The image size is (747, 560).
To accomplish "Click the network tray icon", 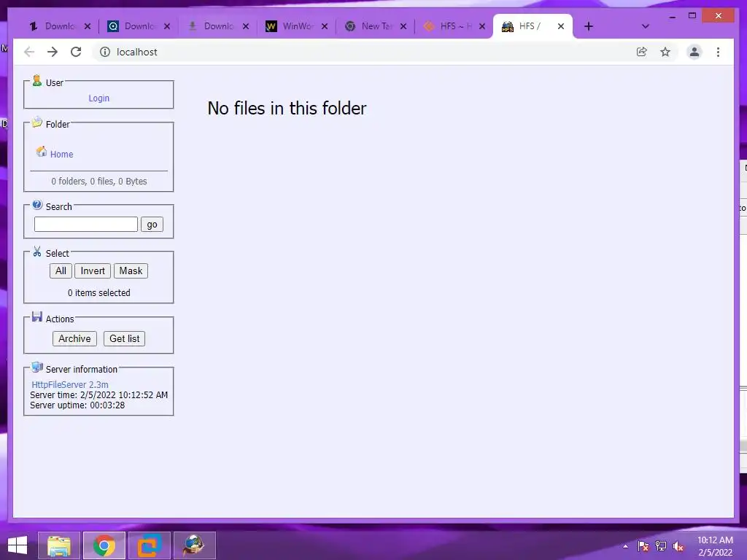I will [x=661, y=546].
